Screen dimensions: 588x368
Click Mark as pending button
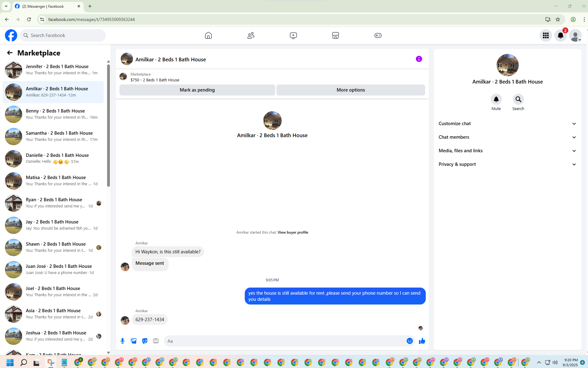pos(197,90)
